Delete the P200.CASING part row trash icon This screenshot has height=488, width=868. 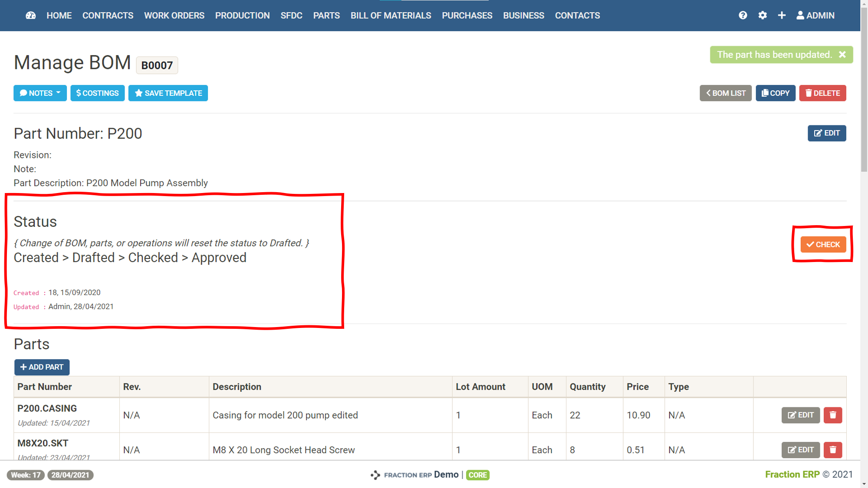click(x=832, y=415)
